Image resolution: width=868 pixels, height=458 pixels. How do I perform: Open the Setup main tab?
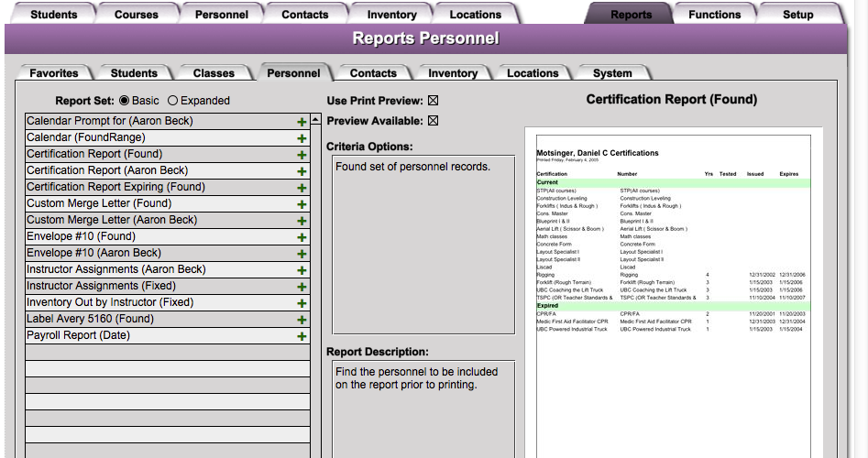(x=797, y=14)
